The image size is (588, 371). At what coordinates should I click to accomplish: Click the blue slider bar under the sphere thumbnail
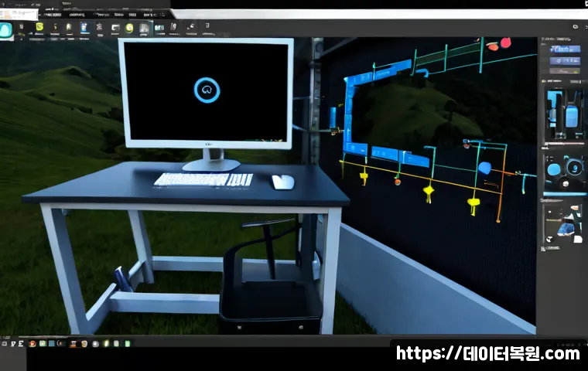coord(564,194)
